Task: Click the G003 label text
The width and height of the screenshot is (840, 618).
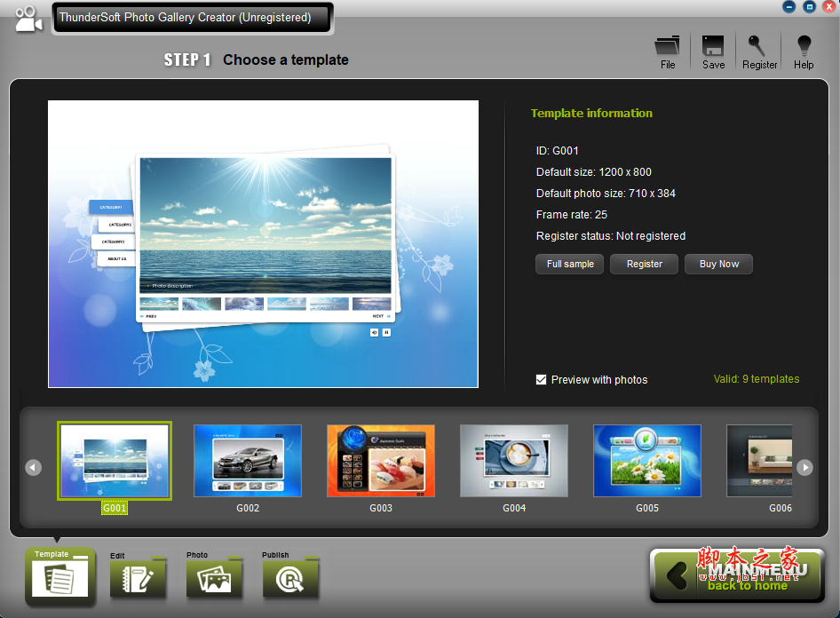Action: [x=381, y=508]
